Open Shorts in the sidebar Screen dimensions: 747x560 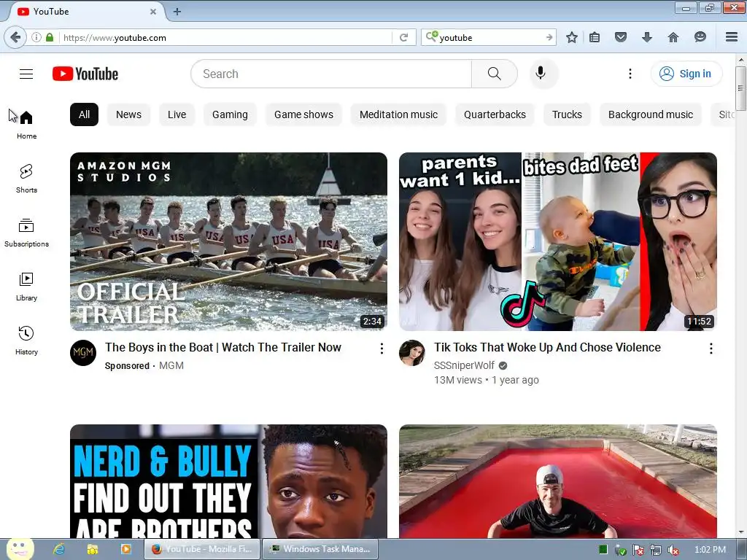[26, 179]
